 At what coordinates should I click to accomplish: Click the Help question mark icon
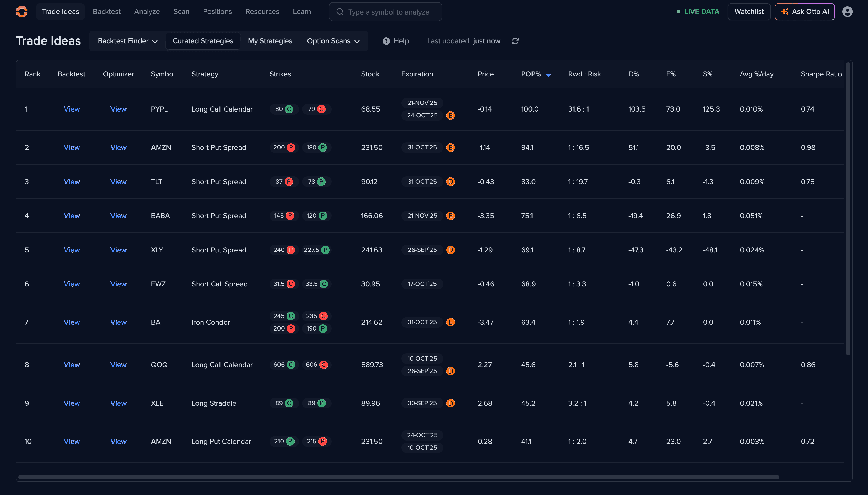[x=386, y=41]
